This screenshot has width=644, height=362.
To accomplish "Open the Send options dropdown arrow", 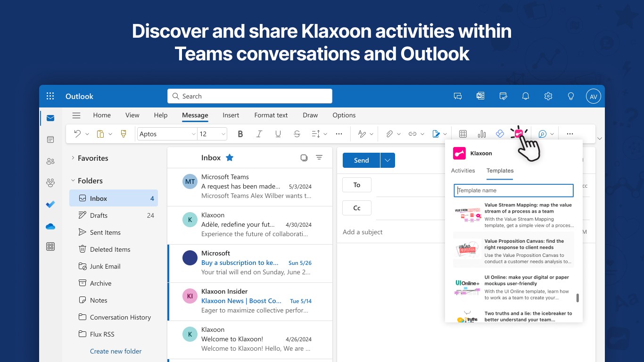I will click(388, 160).
